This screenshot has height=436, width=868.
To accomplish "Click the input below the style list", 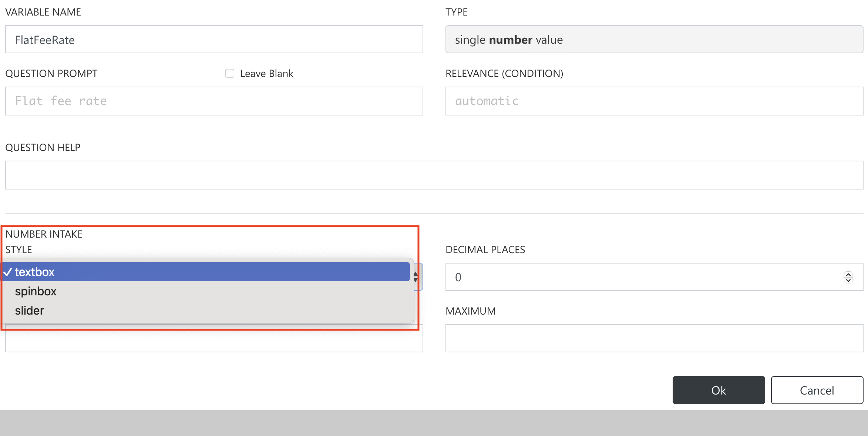I will [214, 341].
